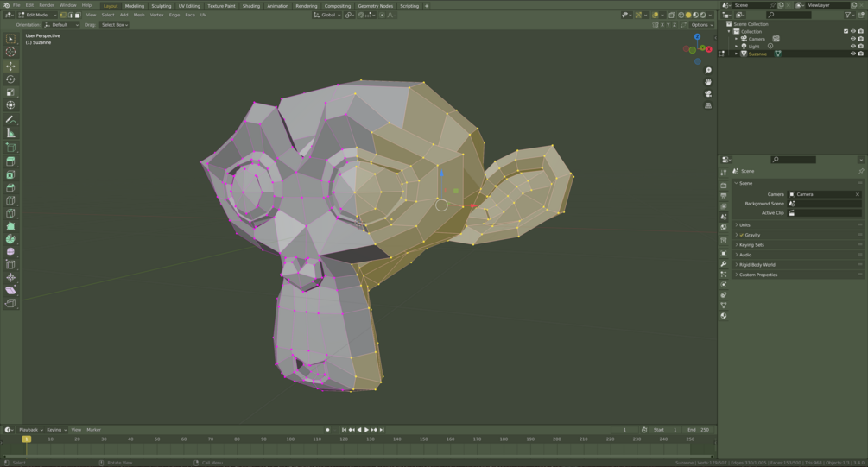Open the Mesh menu in viewport header
The width and height of the screenshot is (868, 467).
pyautogui.click(x=139, y=15)
